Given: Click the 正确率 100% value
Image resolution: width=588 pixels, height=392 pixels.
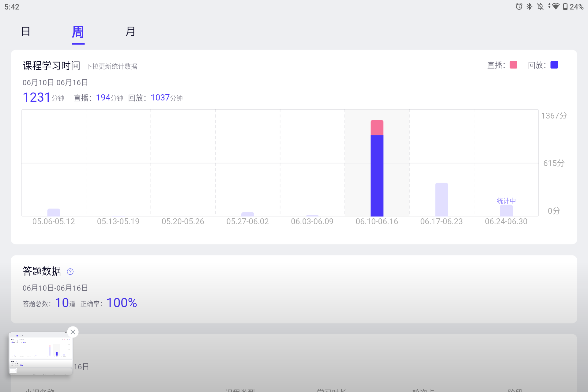Looking at the screenshot, I should (109, 303).
